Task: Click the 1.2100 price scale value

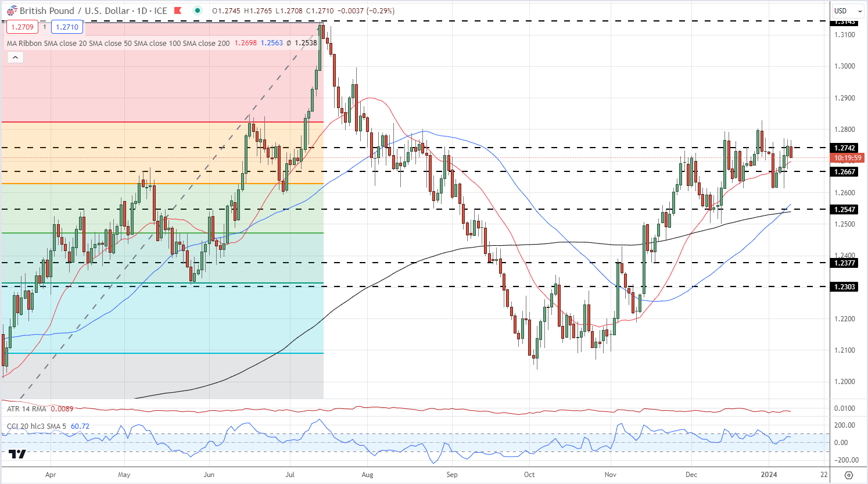Action: (844, 350)
